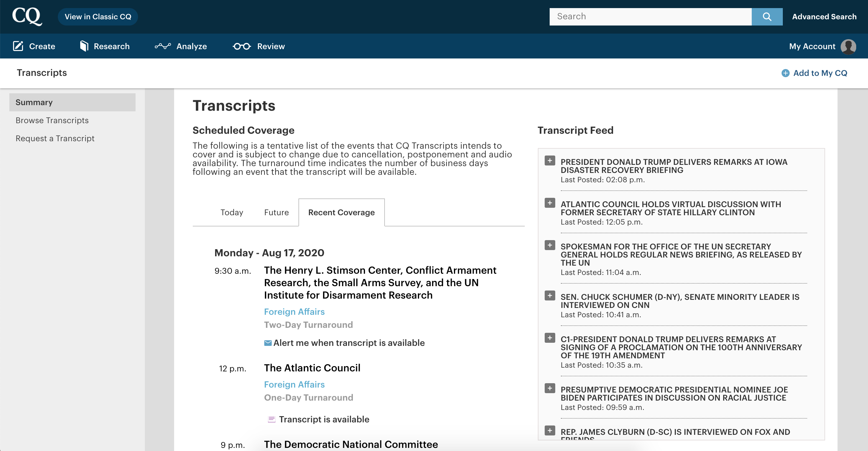Focus the Search input field
Image resolution: width=868 pixels, height=451 pixels.
(x=650, y=16)
